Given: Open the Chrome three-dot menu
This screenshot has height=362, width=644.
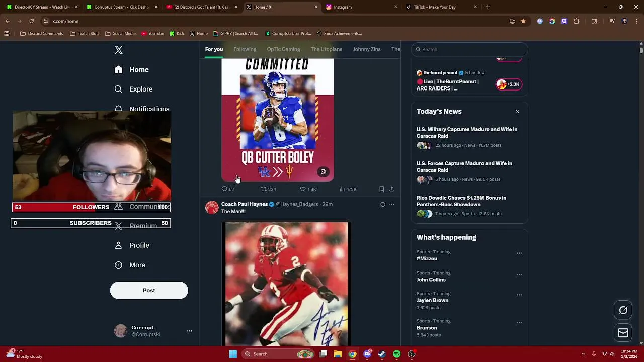Looking at the screenshot, I should pyautogui.click(x=636, y=21).
